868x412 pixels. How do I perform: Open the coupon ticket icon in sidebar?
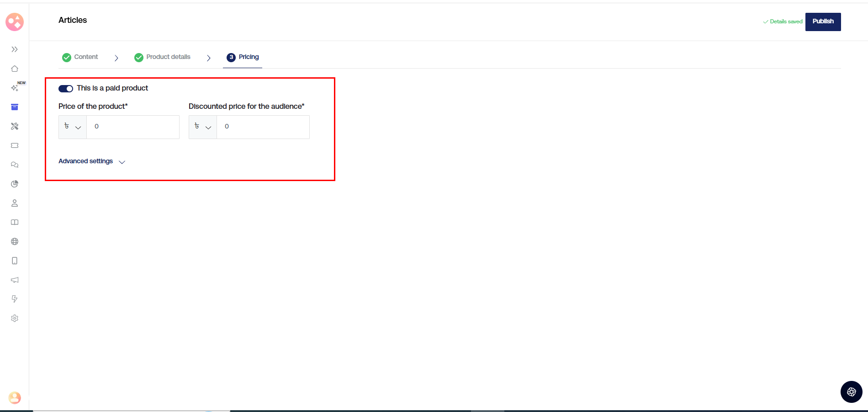[x=15, y=145]
